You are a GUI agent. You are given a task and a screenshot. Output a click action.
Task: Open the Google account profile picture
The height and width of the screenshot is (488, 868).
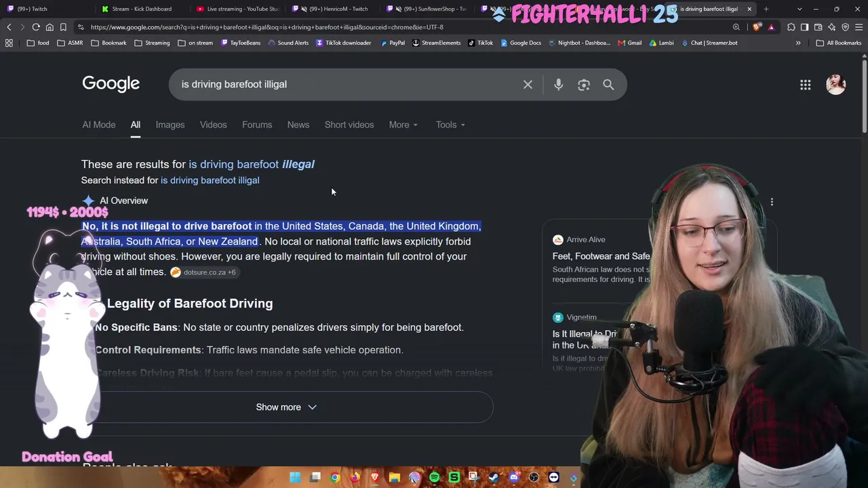tap(836, 85)
